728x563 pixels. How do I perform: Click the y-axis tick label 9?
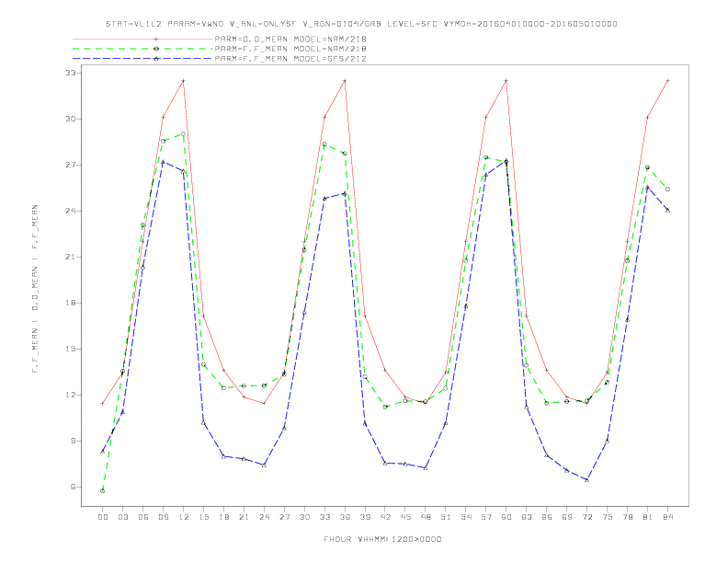tap(73, 441)
